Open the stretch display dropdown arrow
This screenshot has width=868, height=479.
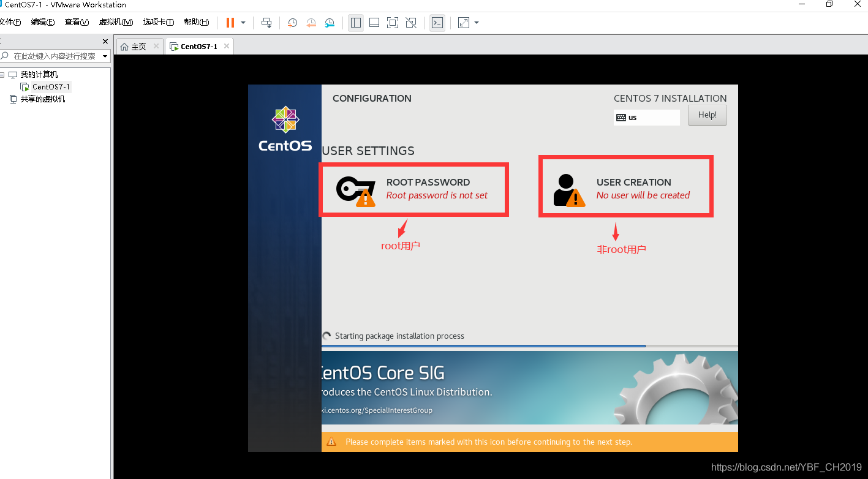coord(477,23)
